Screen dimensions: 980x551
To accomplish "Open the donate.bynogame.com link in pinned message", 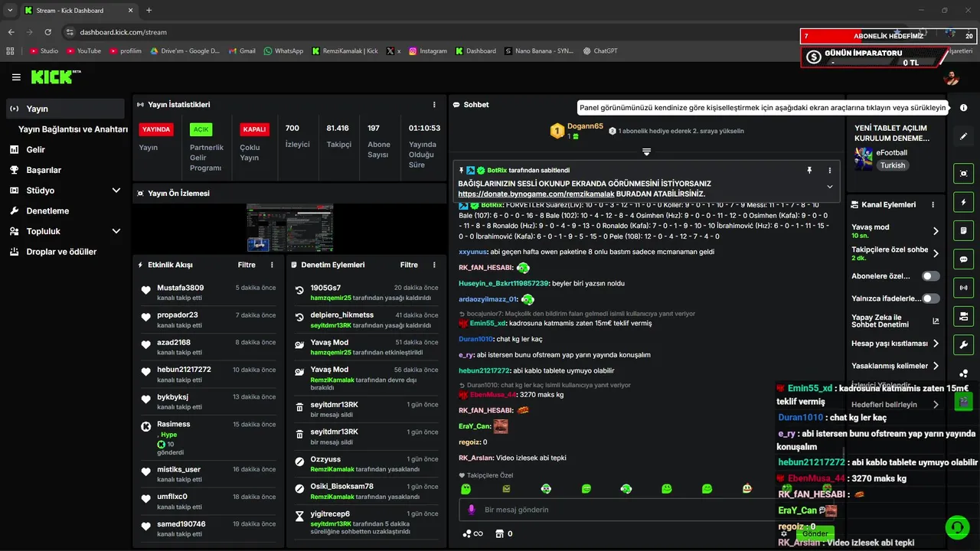I will click(x=537, y=194).
